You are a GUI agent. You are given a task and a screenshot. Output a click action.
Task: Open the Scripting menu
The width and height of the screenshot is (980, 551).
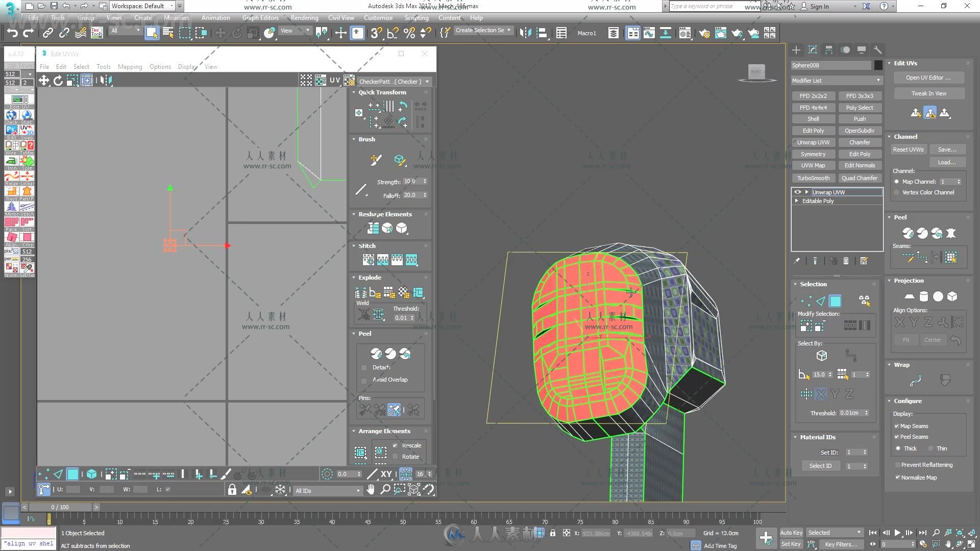coord(416,18)
